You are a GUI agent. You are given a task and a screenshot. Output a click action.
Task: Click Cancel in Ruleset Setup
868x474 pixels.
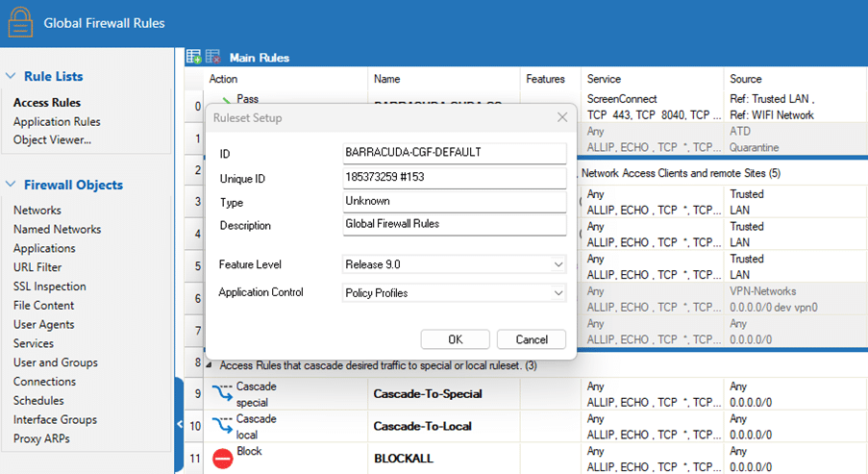(532, 339)
